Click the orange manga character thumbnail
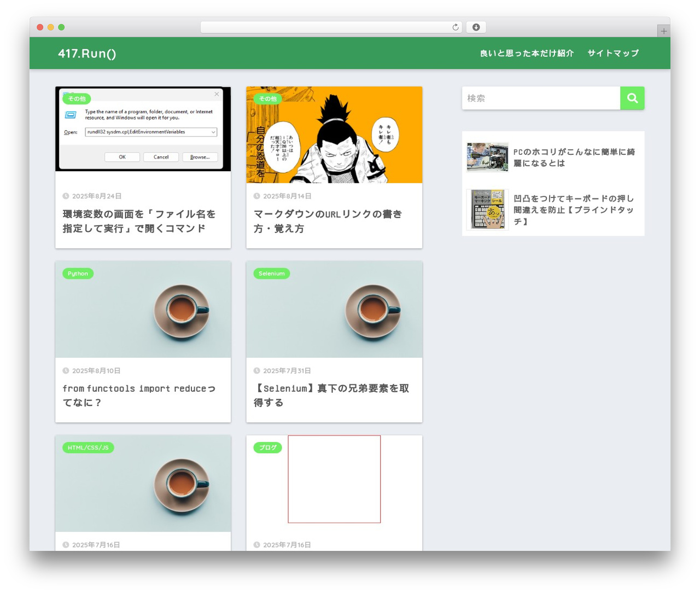Image resolution: width=700 pixels, height=593 pixels. (334, 135)
